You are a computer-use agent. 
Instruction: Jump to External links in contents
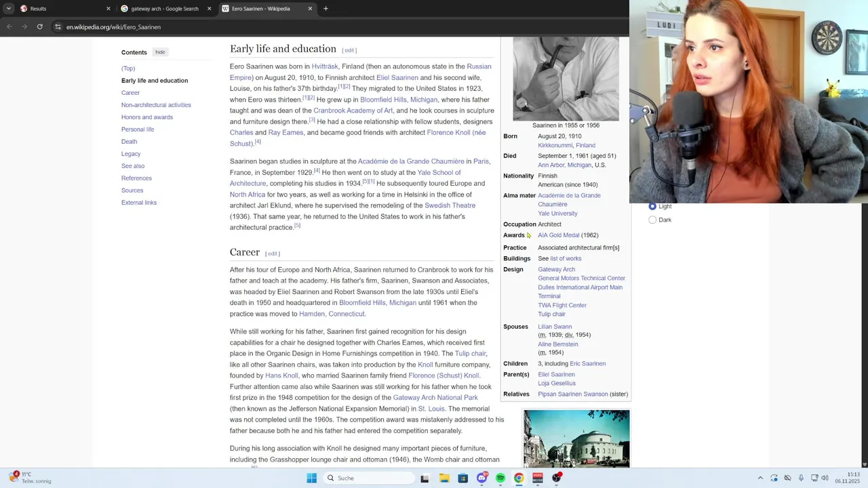point(139,203)
